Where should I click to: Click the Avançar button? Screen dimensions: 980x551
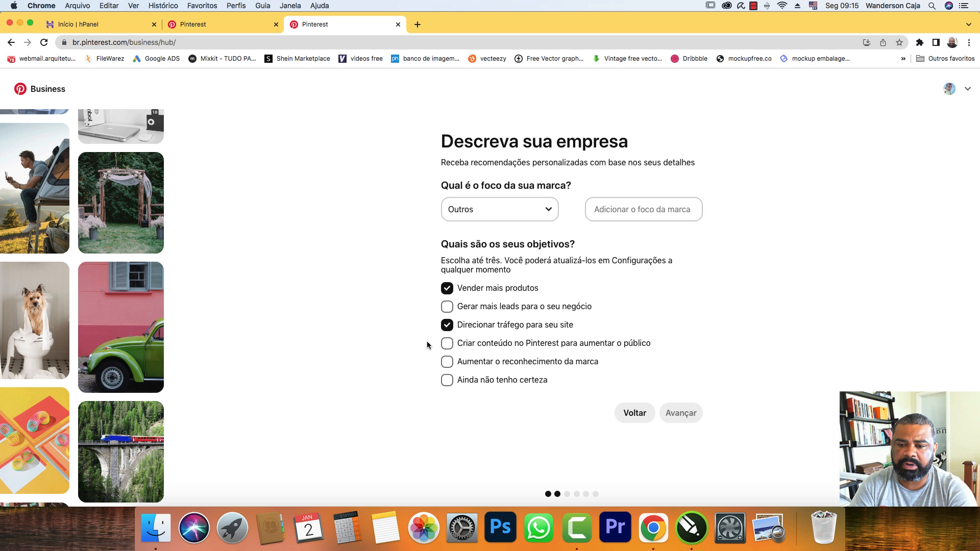(x=681, y=413)
